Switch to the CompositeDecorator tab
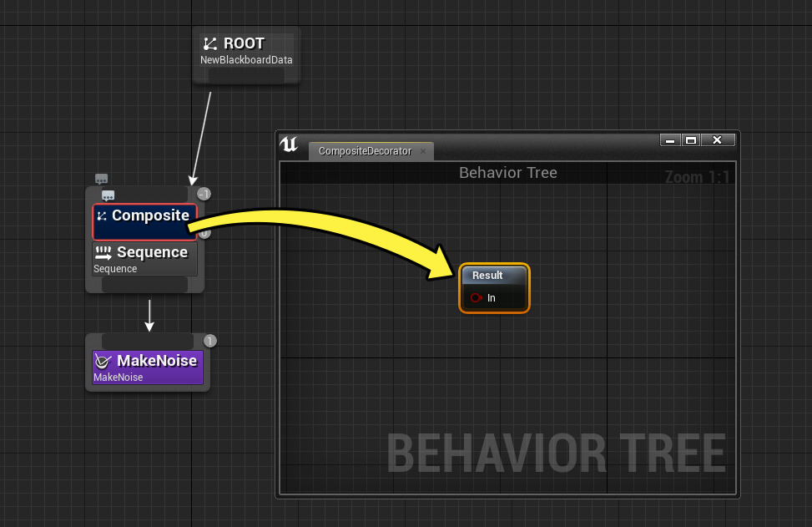812x527 pixels. (365, 151)
